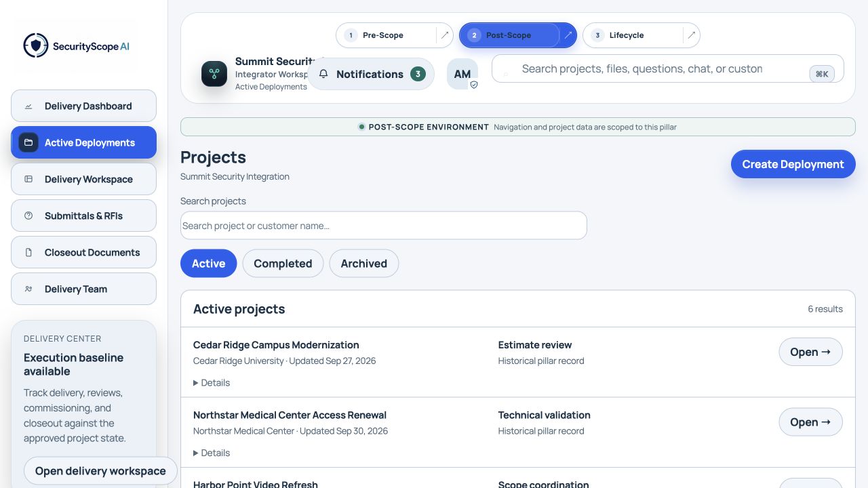The height and width of the screenshot is (488, 868).
Task: Click the Search project or customer name field
Action: tap(384, 226)
